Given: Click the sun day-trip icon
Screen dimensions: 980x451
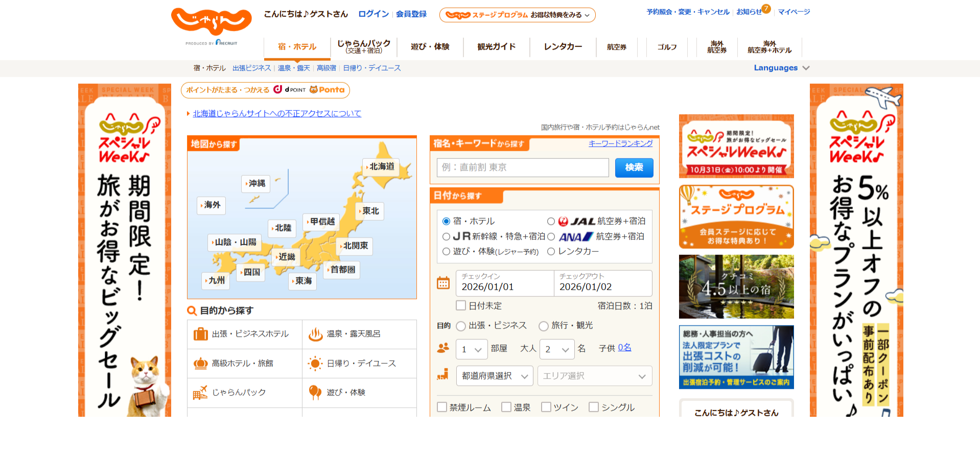Looking at the screenshot, I should (315, 363).
